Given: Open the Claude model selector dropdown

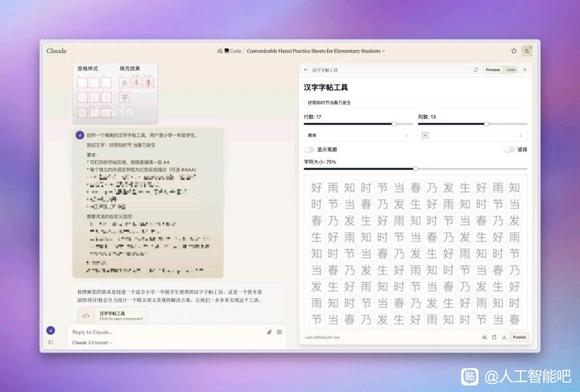Looking at the screenshot, I should 92,342.
